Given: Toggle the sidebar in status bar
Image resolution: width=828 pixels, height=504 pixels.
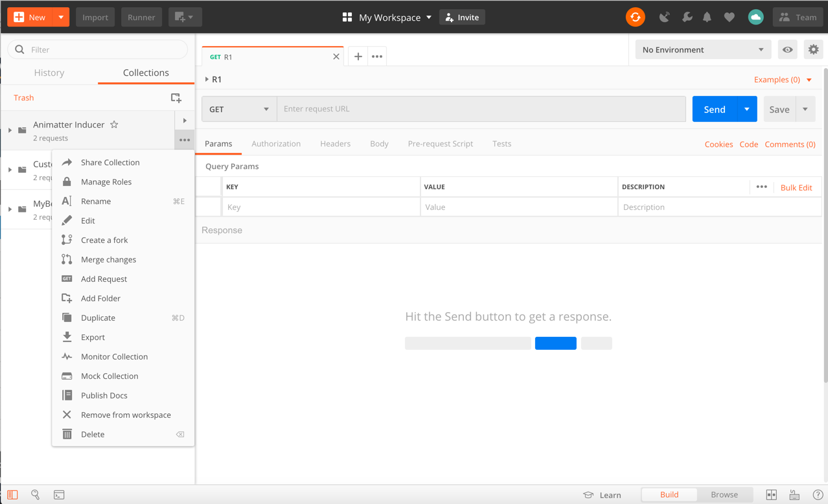Looking at the screenshot, I should pos(12,495).
